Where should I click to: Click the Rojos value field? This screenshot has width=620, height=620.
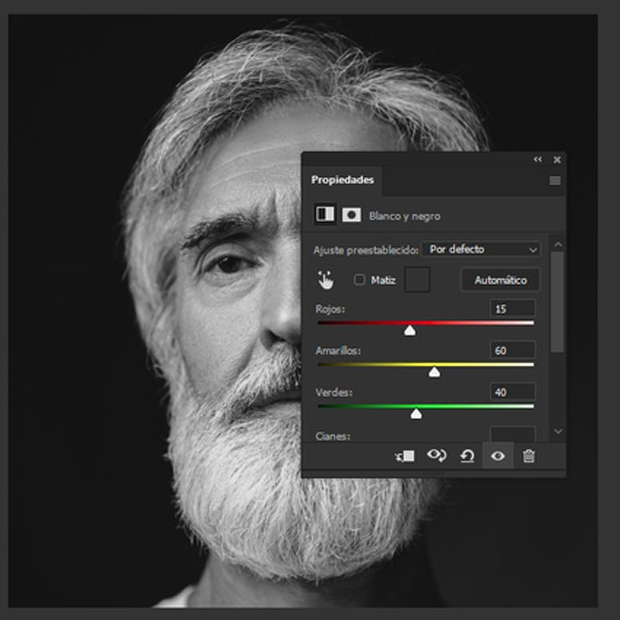tap(513, 309)
